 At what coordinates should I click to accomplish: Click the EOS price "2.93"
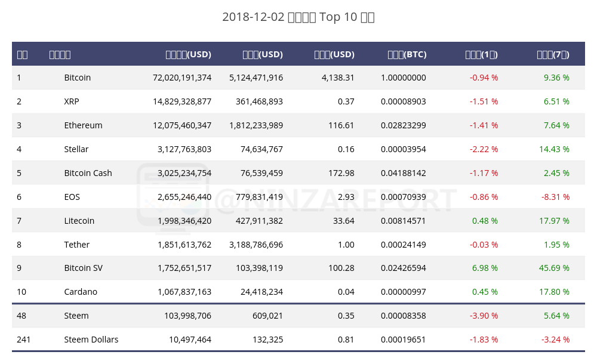346,198
